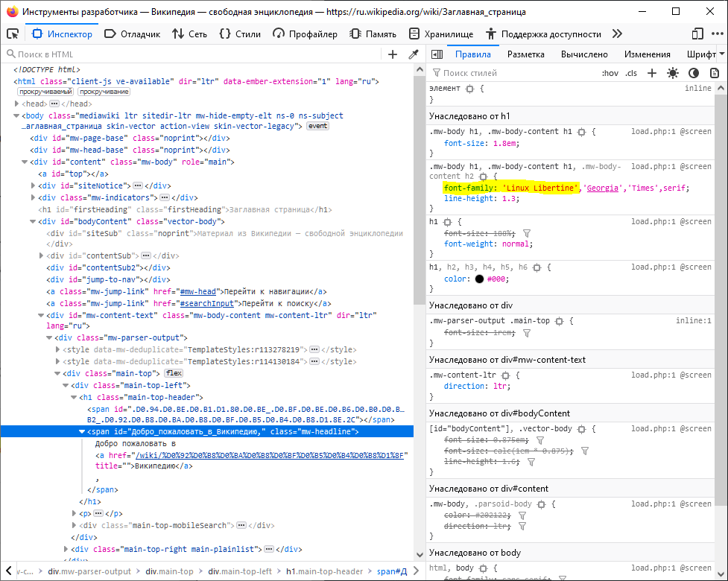Click the Georgia font name link

pyautogui.click(x=602, y=188)
